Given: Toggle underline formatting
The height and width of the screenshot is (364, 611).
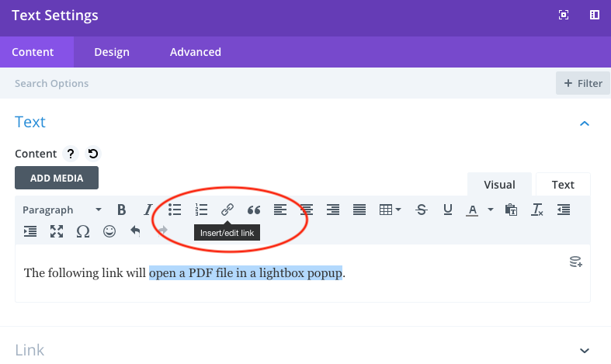Looking at the screenshot, I should coord(448,210).
